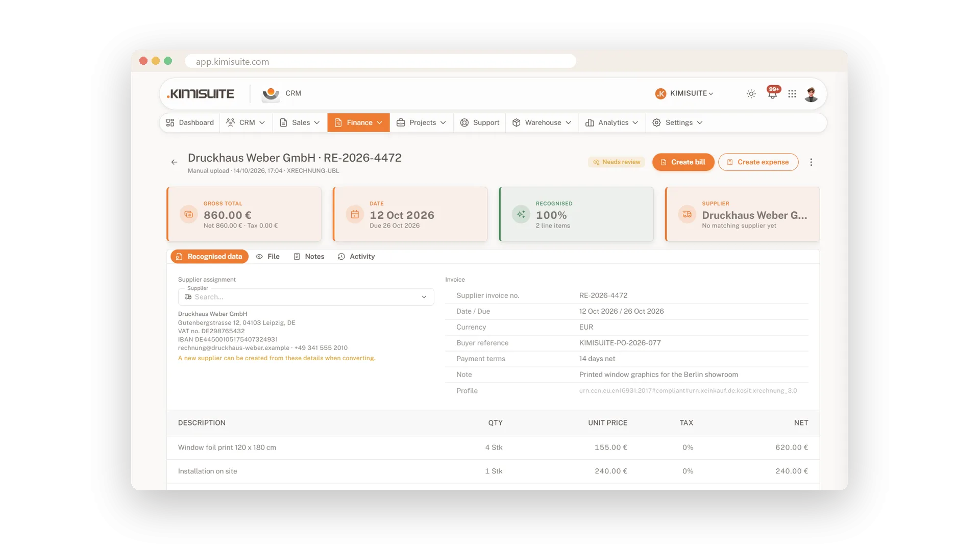980x551 pixels.
Task: Click the back arrow beside invoice title
Action: click(x=174, y=162)
